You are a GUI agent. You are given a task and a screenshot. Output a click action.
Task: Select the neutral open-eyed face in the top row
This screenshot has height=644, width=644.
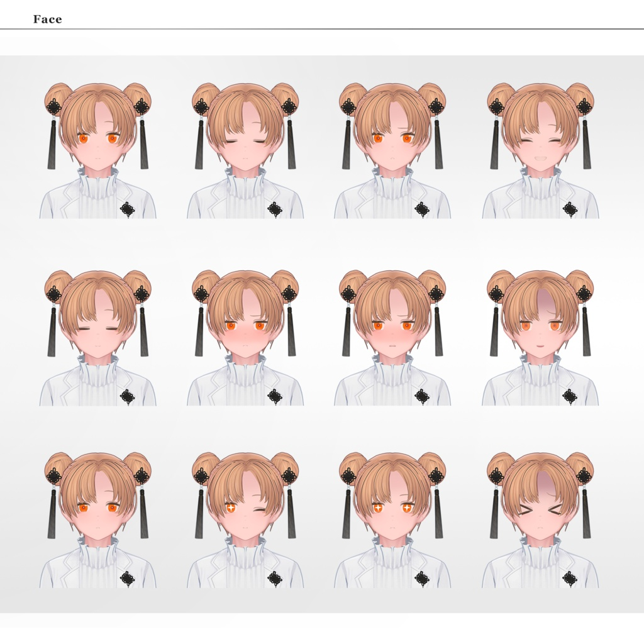click(97, 150)
